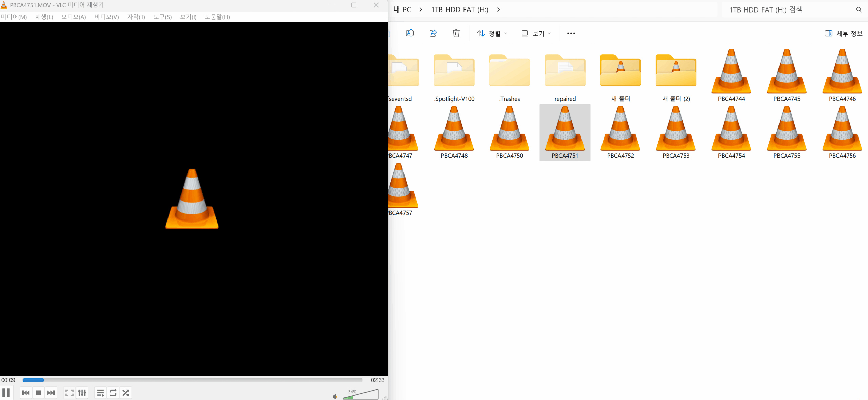Maximize the VLC window

click(354, 5)
